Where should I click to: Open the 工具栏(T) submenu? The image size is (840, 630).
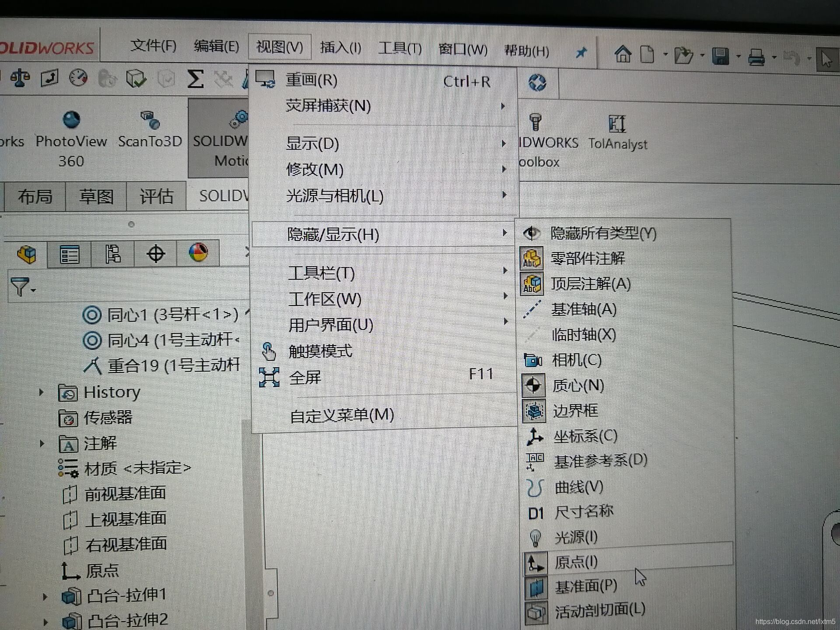pos(322,273)
